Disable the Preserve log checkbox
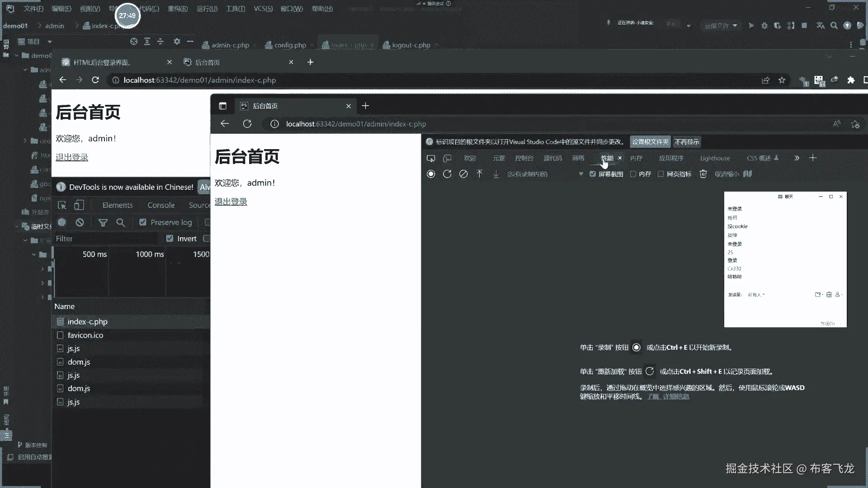The image size is (868, 488). tap(143, 222)
